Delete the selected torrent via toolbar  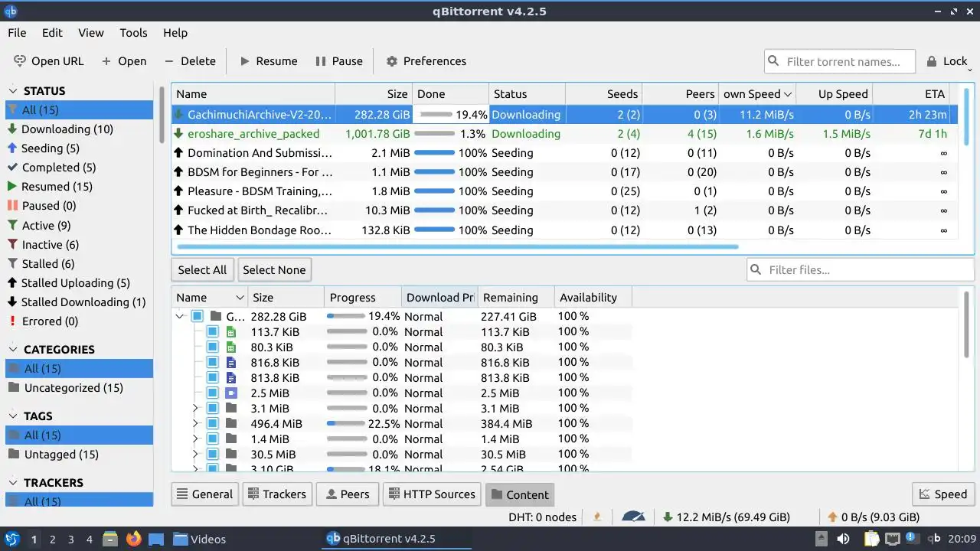point(190,61)
